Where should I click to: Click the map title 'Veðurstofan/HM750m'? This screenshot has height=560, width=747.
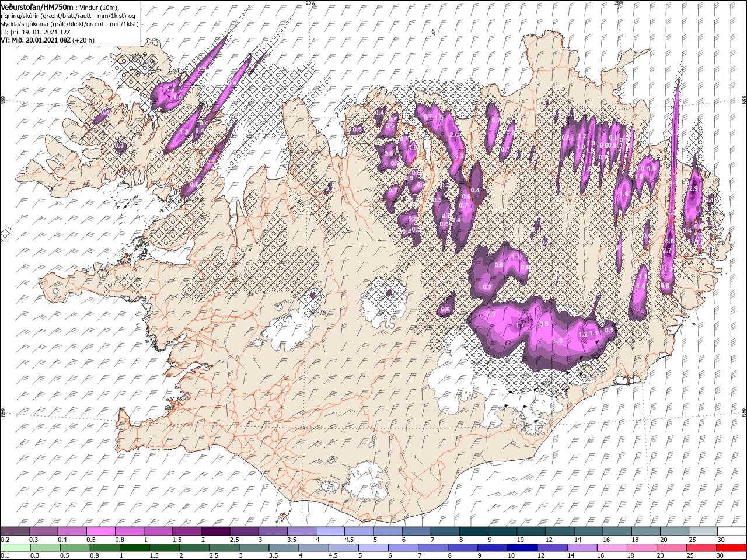point(37,7)
